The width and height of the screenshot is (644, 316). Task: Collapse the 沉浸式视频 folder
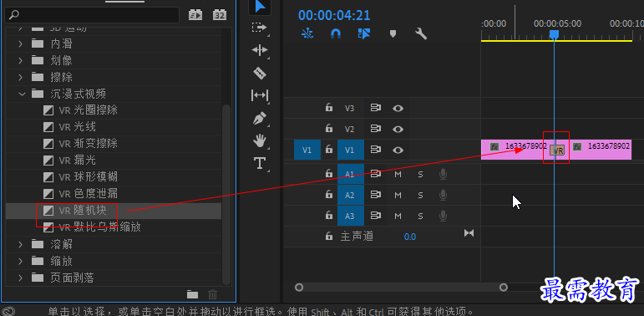click(x=22, y=94)
